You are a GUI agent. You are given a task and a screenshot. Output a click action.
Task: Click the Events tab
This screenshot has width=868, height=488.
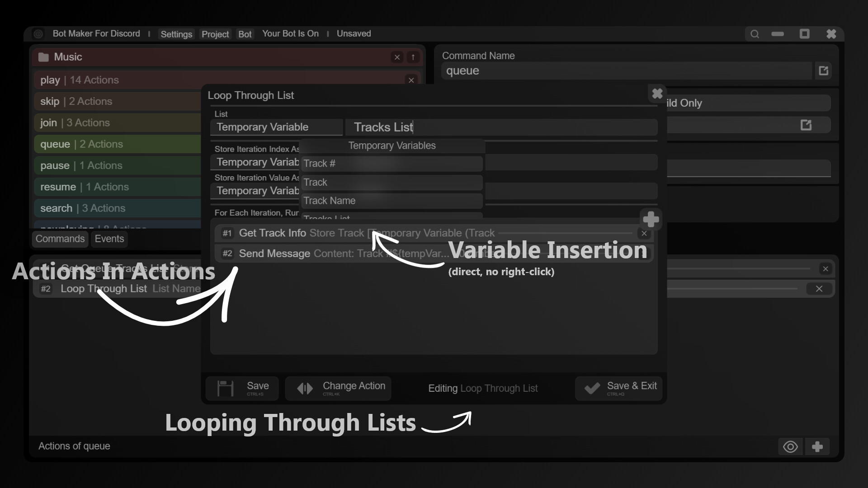[109, 238]
